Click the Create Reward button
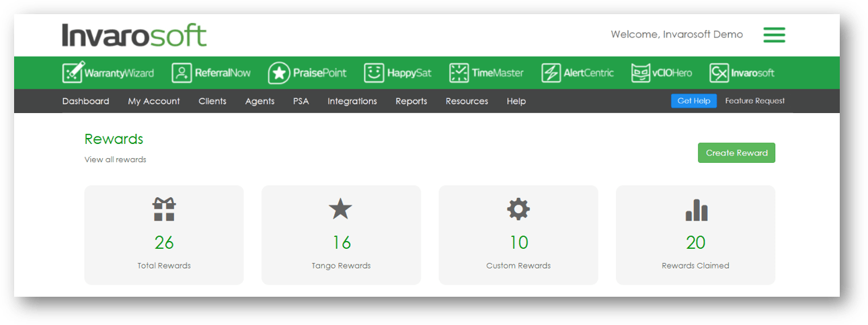This screenshot has width=868, height=325. (x=736, y=153)
